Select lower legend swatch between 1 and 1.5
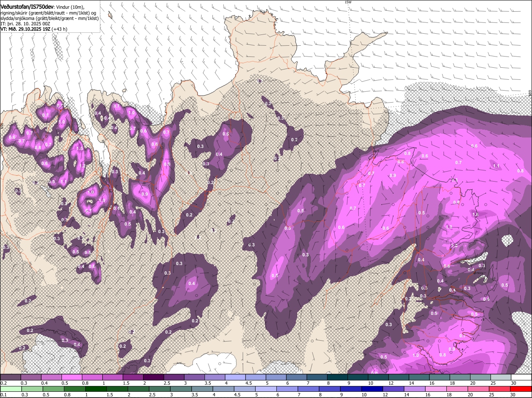 coord(96,389)
